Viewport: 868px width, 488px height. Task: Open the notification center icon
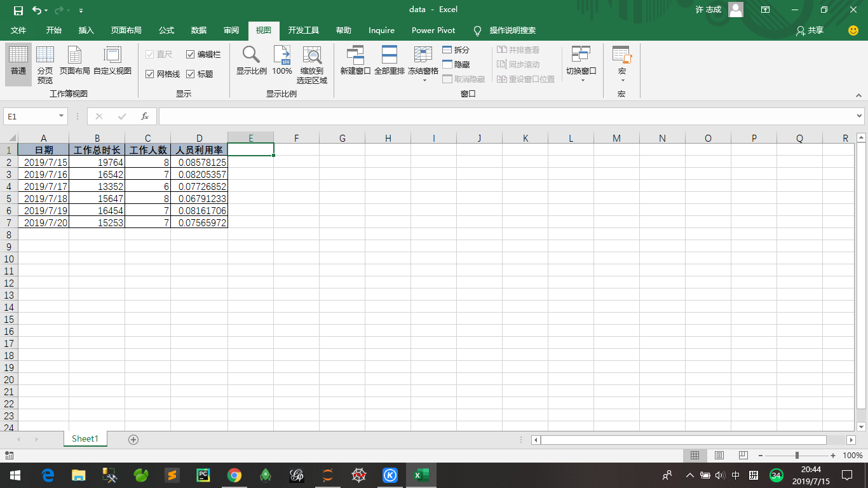click(x=847, y=475)
